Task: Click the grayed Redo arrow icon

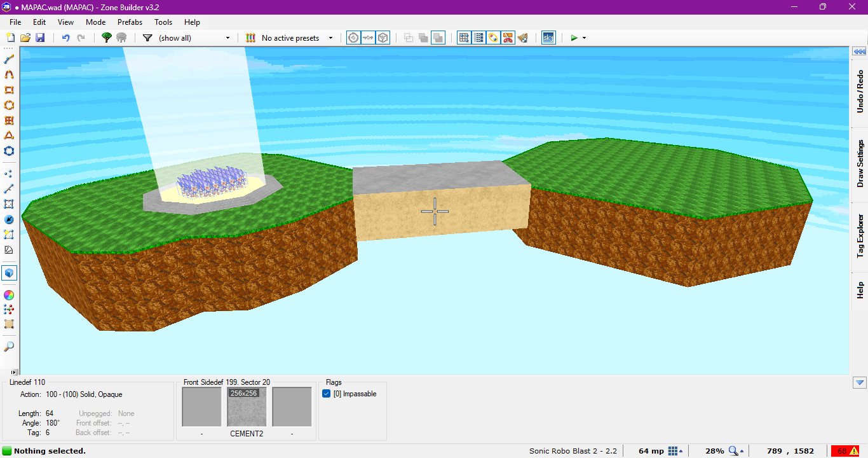Action: tap(81, 38)
